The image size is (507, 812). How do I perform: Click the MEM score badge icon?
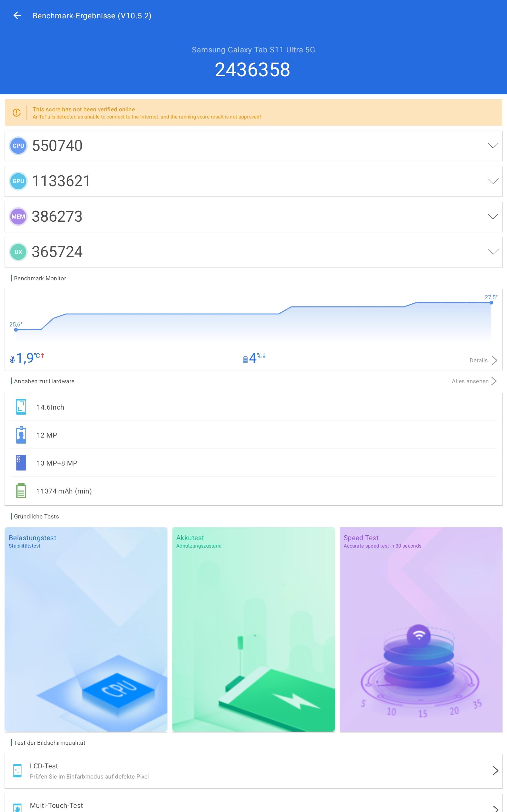[x=18, y=216]
